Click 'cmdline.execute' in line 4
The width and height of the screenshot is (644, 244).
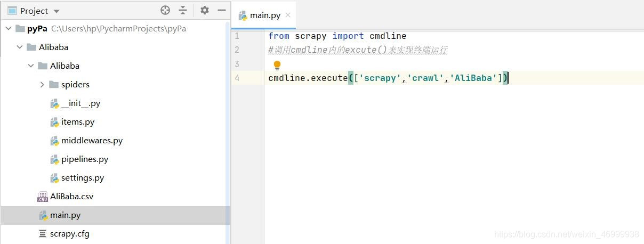[x=308, y=78]
